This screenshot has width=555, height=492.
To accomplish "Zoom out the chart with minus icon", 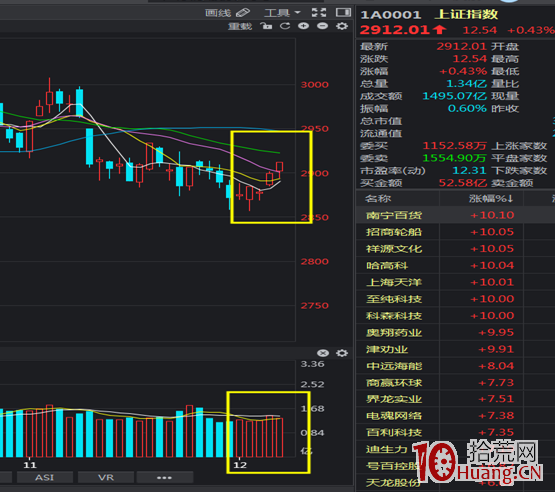I will coord(322,26).
